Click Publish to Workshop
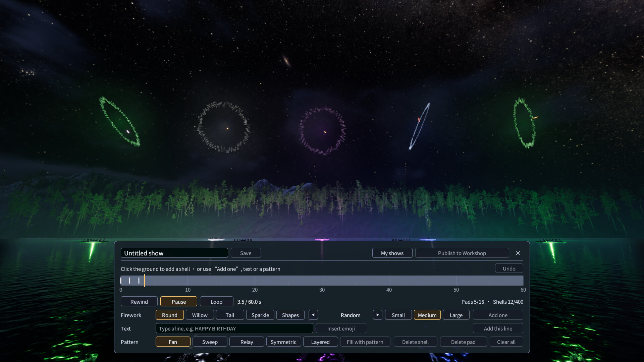644x362 pixels. tap(462, 253)
